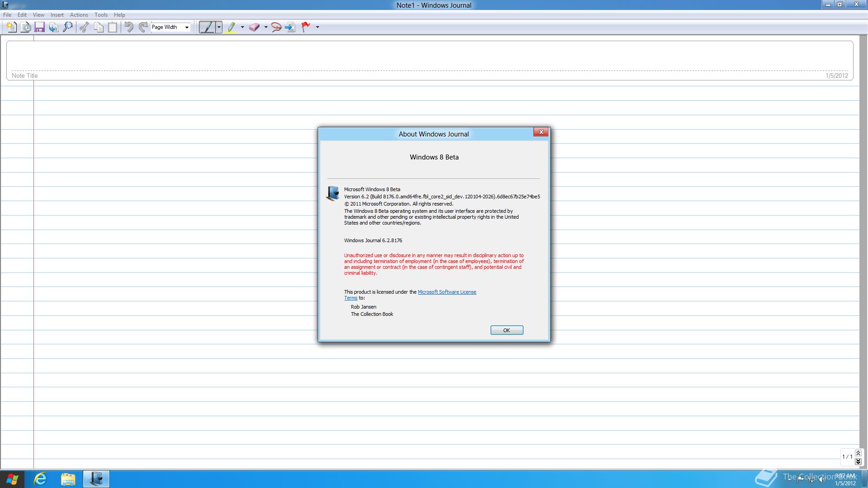
Task: Click the Redo toolbar icon
Action: click(x=143, y=27)
